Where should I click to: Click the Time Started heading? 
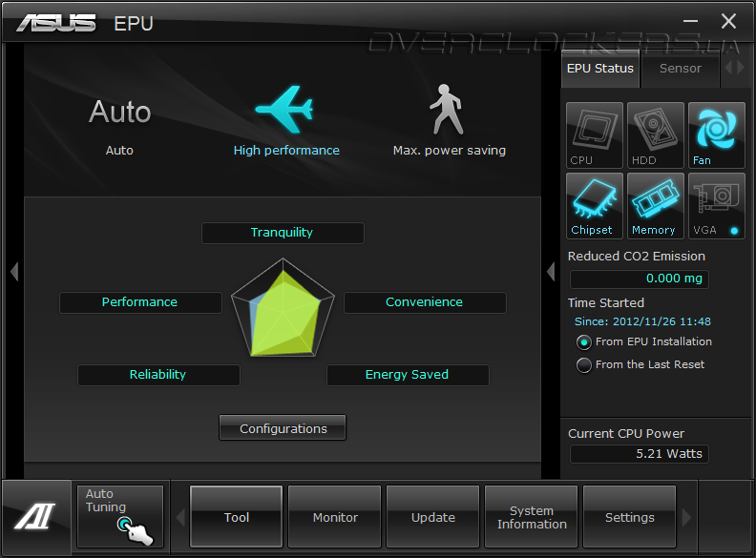point(606,302)
